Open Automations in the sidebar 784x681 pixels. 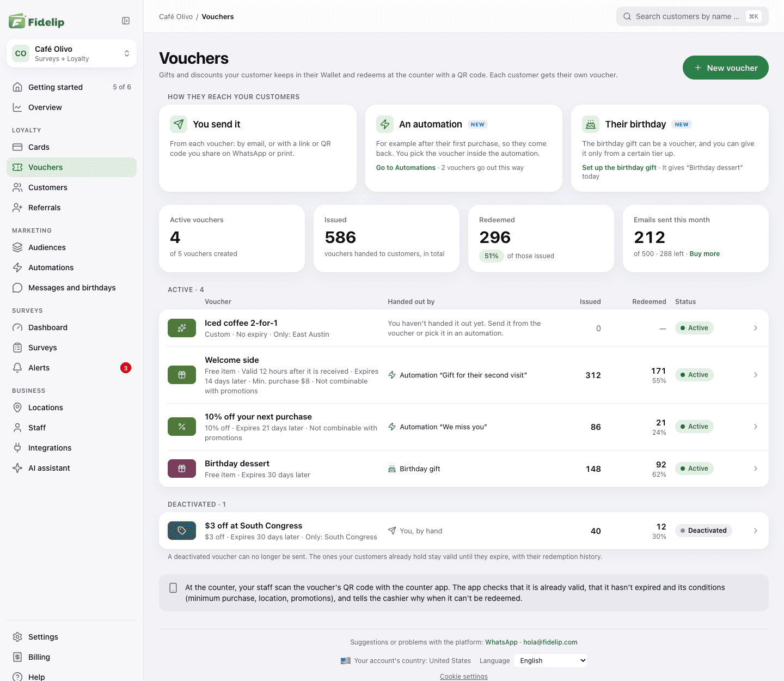tap(71, 267)
